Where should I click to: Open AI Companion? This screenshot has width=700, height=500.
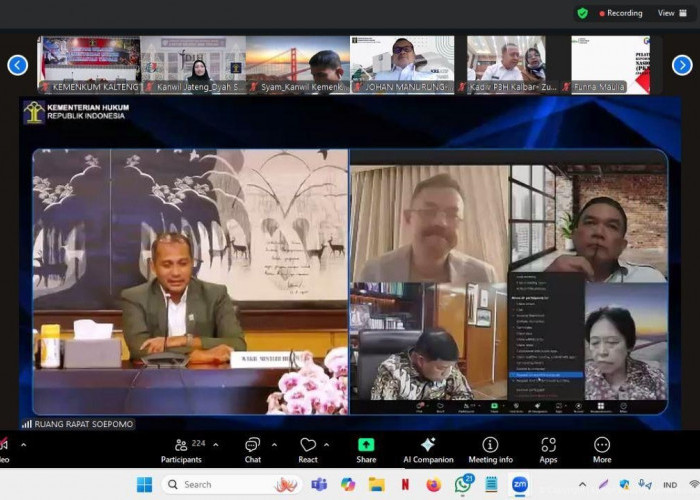428,450
